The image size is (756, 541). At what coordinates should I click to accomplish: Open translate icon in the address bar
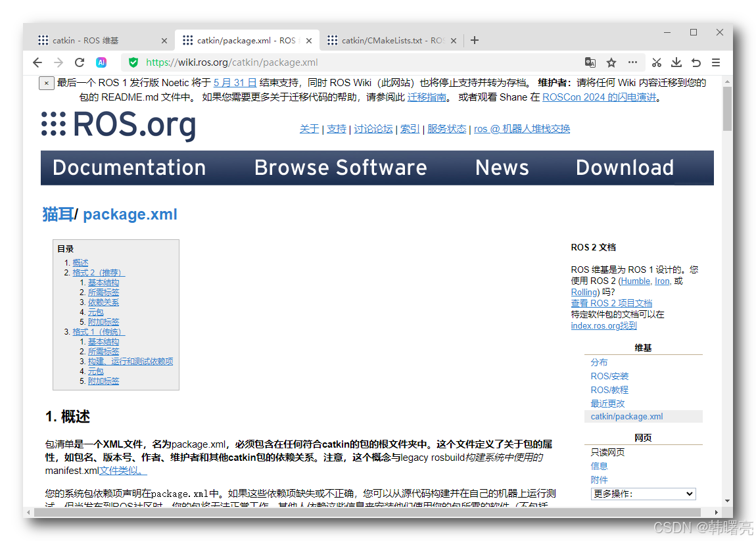[x=590, y=62]
